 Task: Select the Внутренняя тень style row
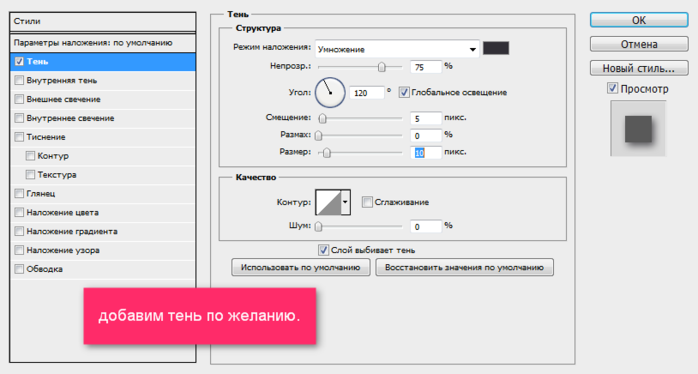point(103,80)
